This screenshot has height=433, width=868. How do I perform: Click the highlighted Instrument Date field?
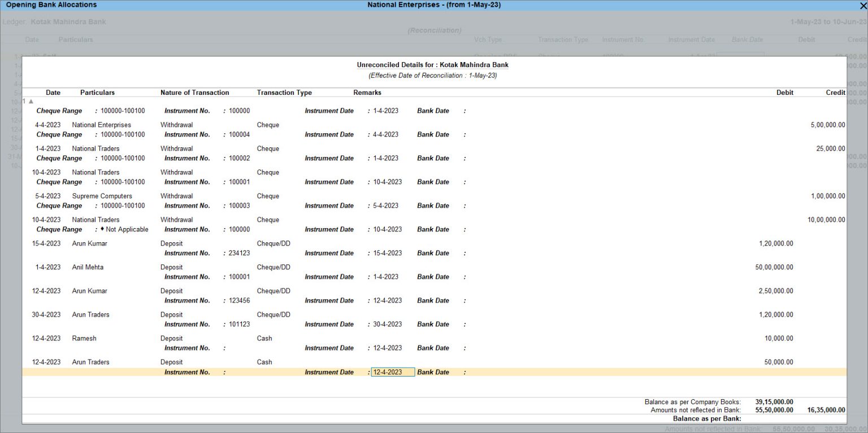tap(393, 372)
